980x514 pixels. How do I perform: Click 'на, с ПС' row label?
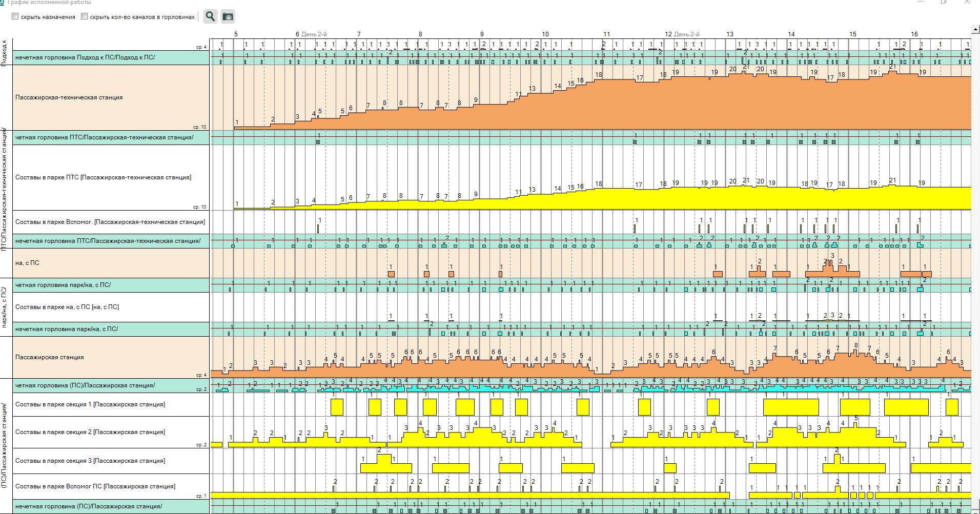point(27,263)
